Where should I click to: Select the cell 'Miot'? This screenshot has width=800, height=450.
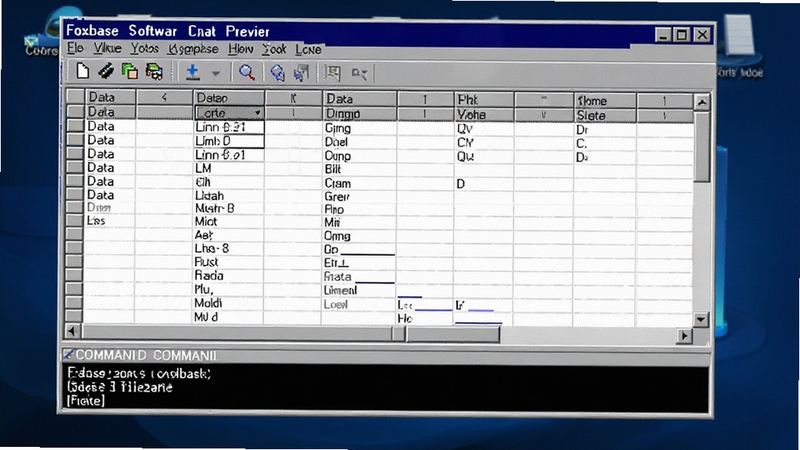click(228, 221)
